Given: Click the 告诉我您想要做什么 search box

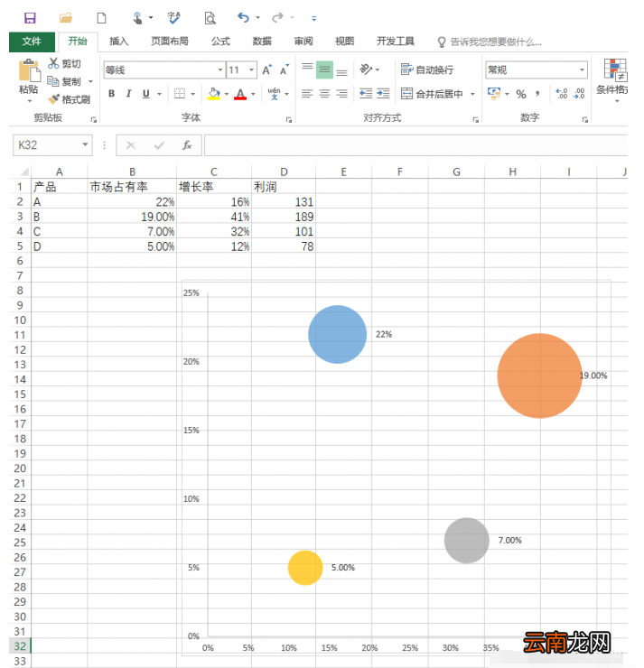Looking at the screenshot, I should pyautogui.click(x=490, y=42).
